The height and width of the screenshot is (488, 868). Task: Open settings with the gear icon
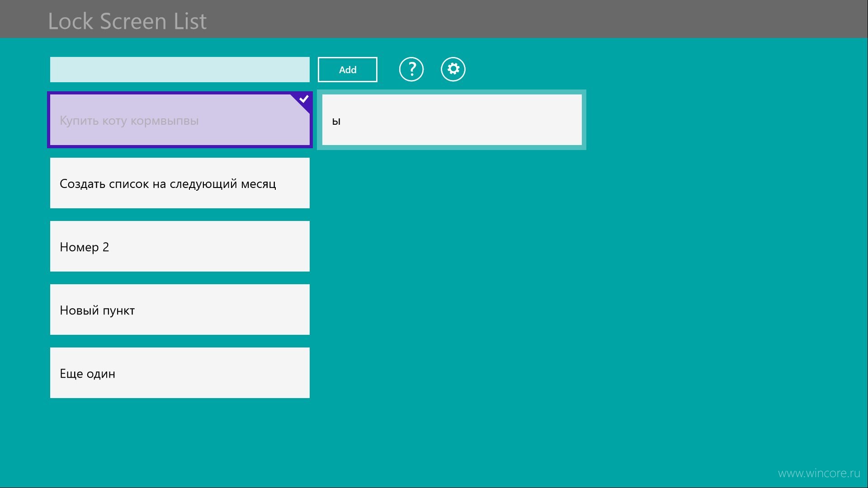pos(453,69)
